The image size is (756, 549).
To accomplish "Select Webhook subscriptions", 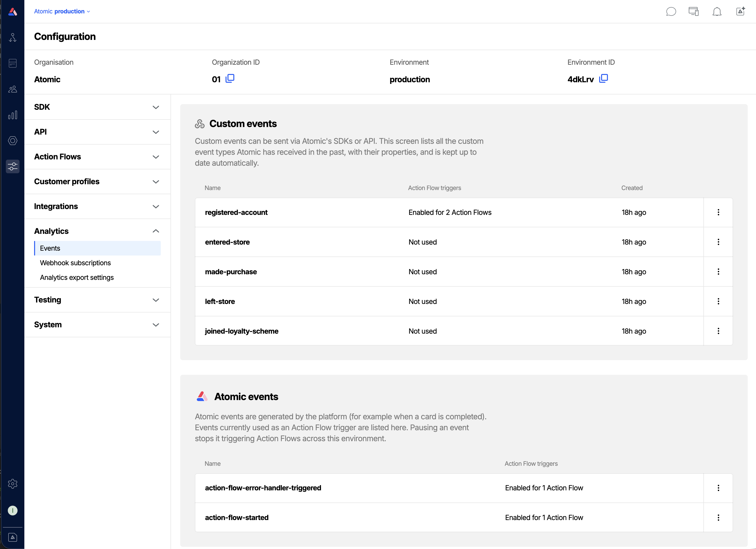I will (75, 263).
